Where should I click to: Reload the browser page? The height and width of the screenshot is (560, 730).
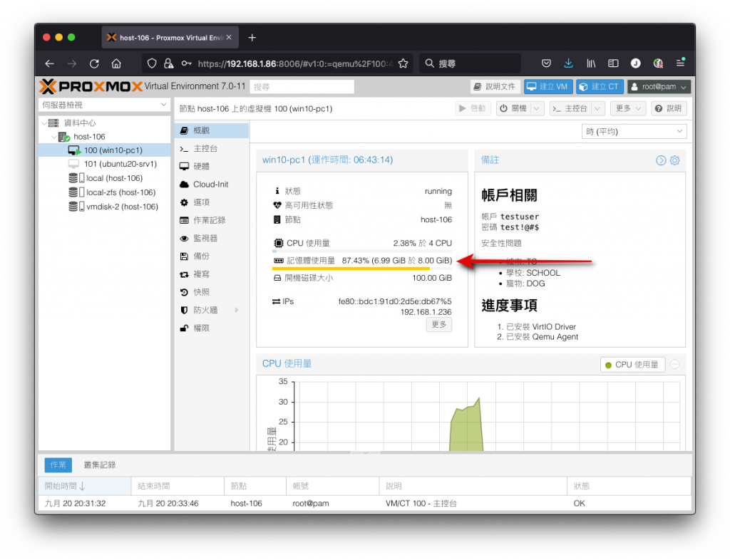(x=94, y=63)
